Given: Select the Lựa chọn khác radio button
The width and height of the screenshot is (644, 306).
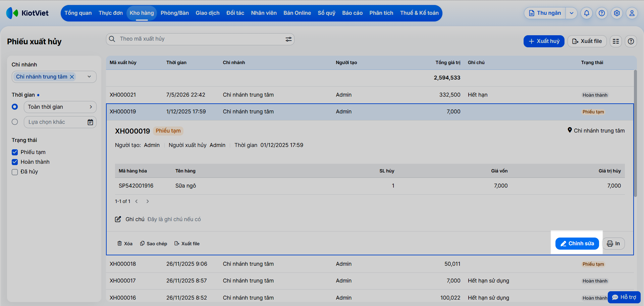Looking at the screenshot, I should [15, 122].
